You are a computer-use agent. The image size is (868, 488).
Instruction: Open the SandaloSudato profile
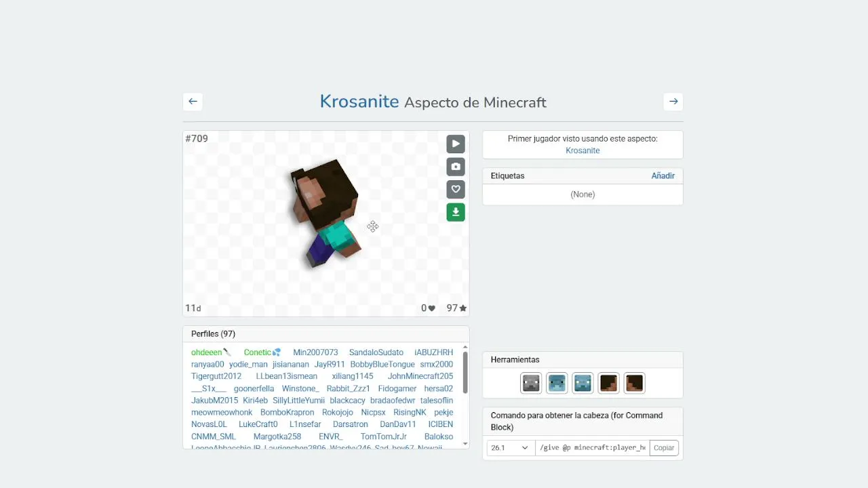(x=376, y=352)
